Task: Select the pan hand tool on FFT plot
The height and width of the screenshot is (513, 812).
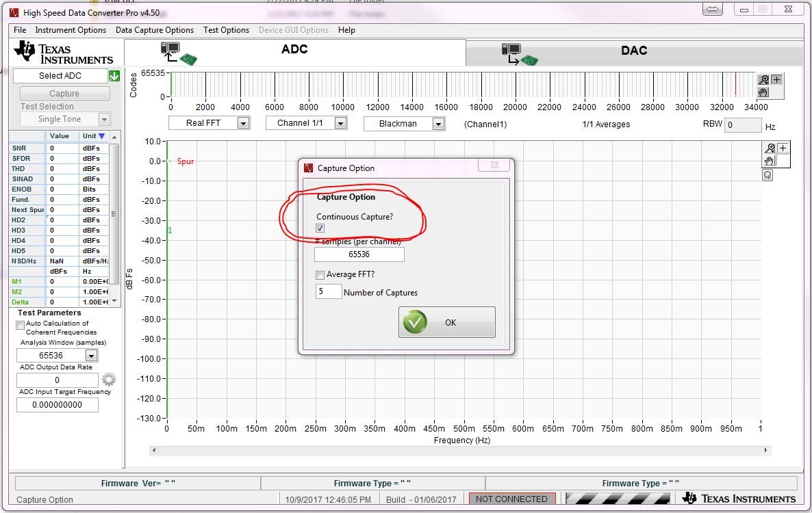Action: 770,161
